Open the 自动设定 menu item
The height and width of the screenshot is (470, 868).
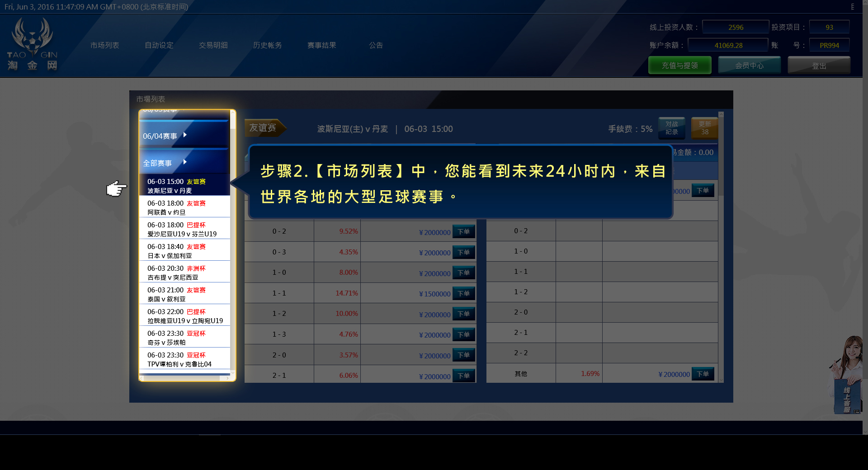click(158, 45)
